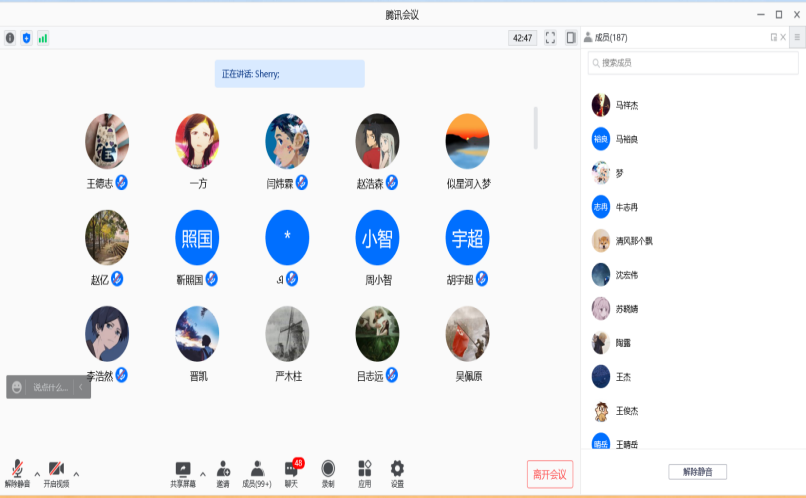Select member 沈宏伟 in the member list
806x498 pixels.
630,275
